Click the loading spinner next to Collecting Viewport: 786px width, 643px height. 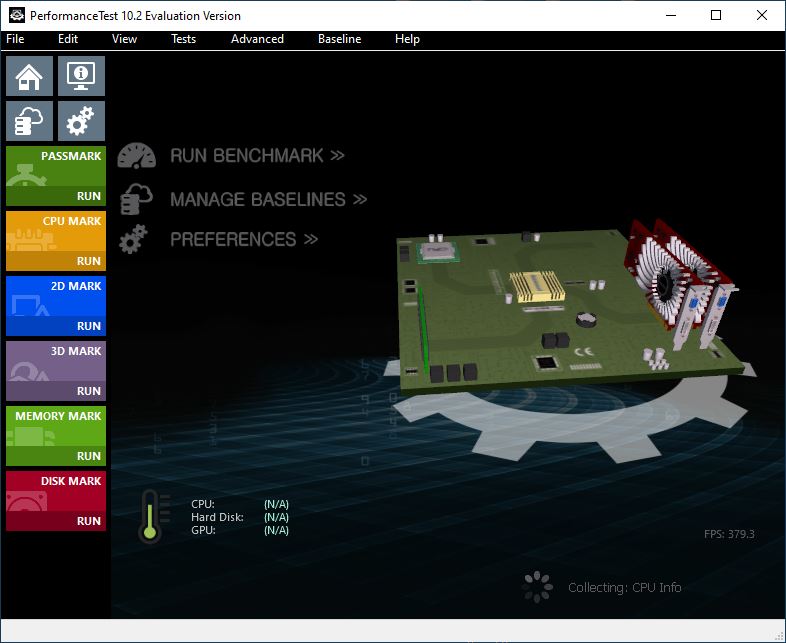pyautogui.click(x=537, y=587)
